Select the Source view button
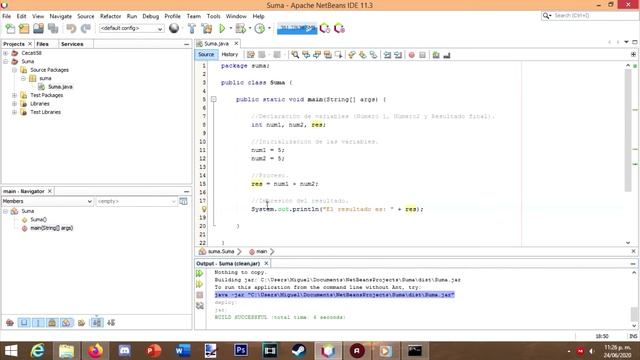640x360 pixels. [x=206, y=54]
